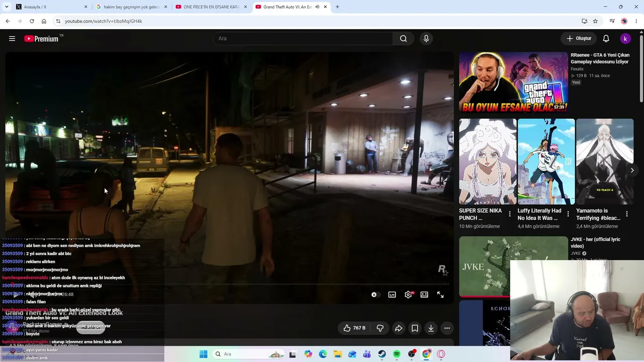This screenshot has height=362, width=644.
Task: Open the Fexalis channel link
Action: point(577,69)
